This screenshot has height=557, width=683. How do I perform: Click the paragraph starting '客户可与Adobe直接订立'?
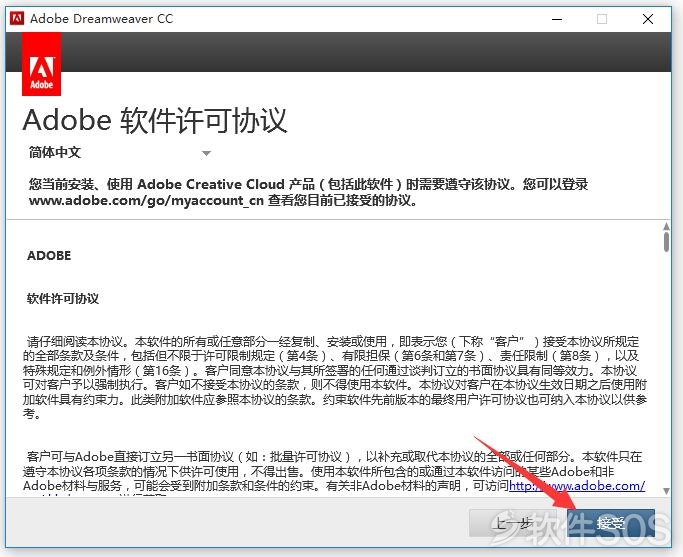click(x=334, y=473)
